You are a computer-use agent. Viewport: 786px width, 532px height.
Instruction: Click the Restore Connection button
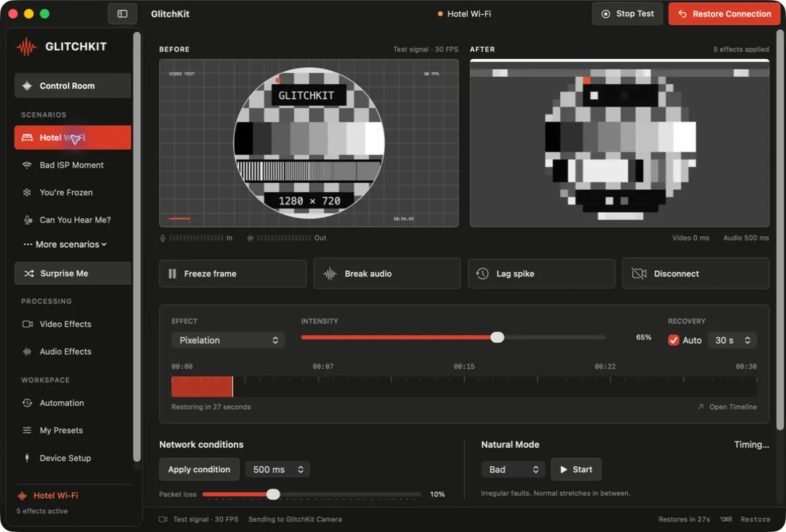coord(724,14)
